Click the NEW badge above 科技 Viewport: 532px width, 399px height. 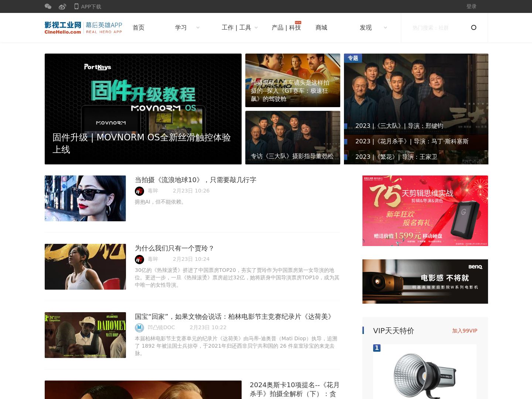(x=298, y=23)
